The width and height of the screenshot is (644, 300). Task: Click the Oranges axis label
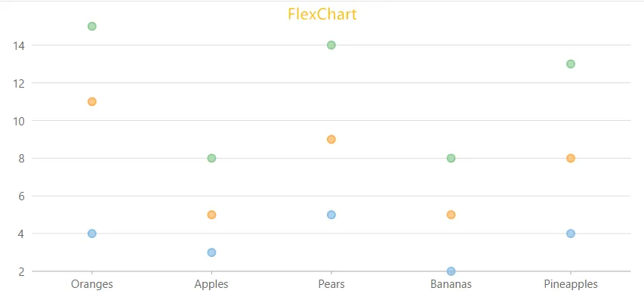[92, 284]
